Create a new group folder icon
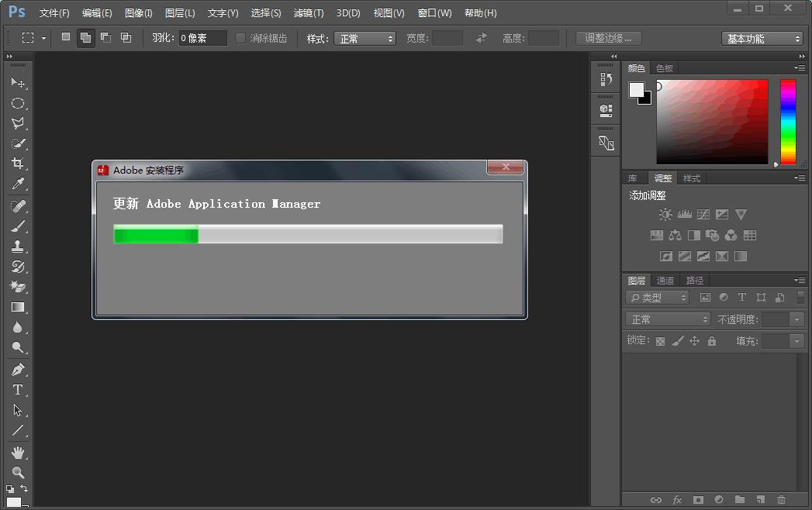Viewport: 812px width, 510px height. 740,500
